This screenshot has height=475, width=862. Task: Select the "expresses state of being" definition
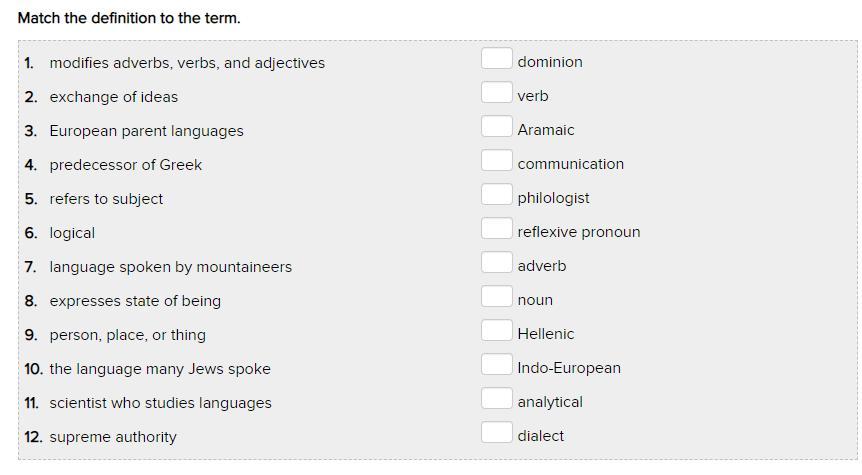135,301
